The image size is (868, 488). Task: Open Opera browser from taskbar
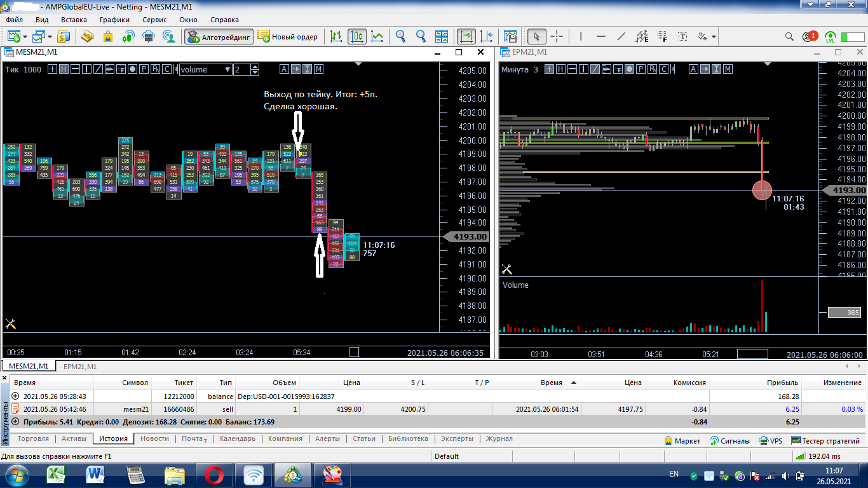[x=214, y=474]
